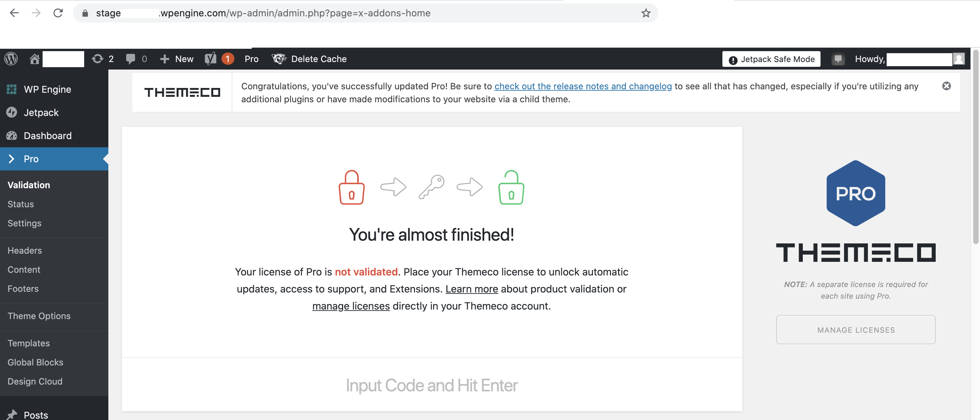The image size is (980, 420).
Task: Open the notifications bubble beside Howdy
Action: [x=838, y=59]
